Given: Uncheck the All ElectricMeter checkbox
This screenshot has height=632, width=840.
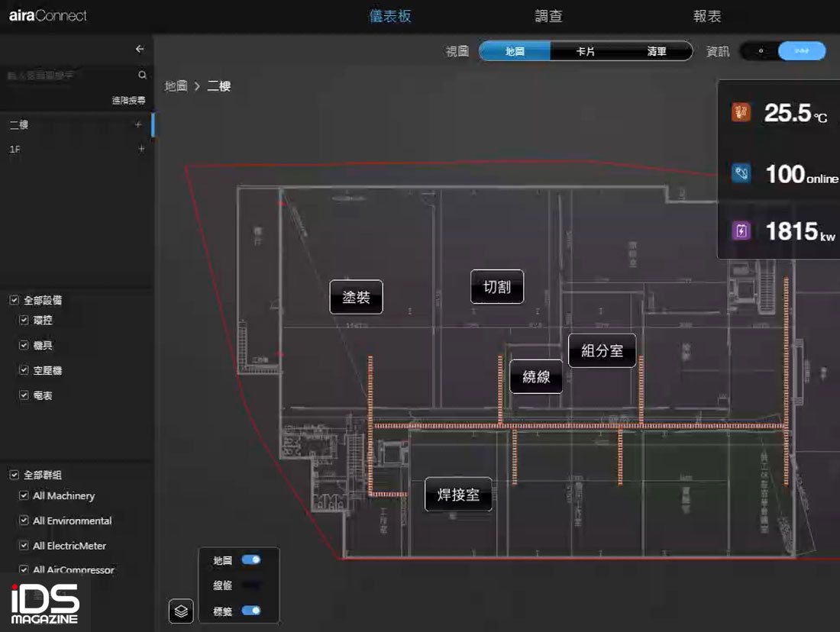Looking at the screenshot, I should 24,545.
